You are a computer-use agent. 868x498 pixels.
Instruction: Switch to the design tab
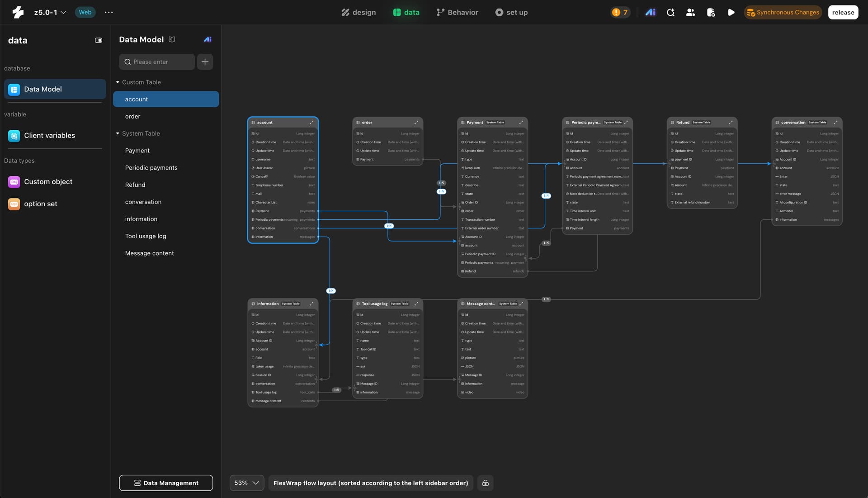(359, 12)
